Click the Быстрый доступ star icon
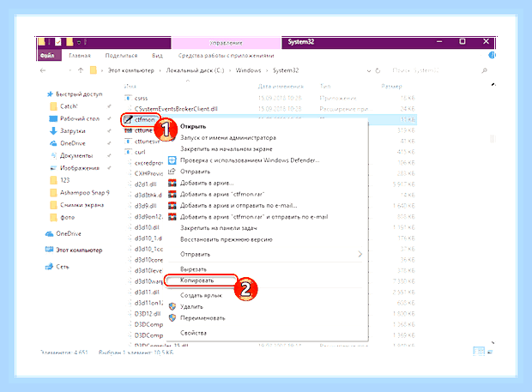532x392 pixels. point(50,94)
